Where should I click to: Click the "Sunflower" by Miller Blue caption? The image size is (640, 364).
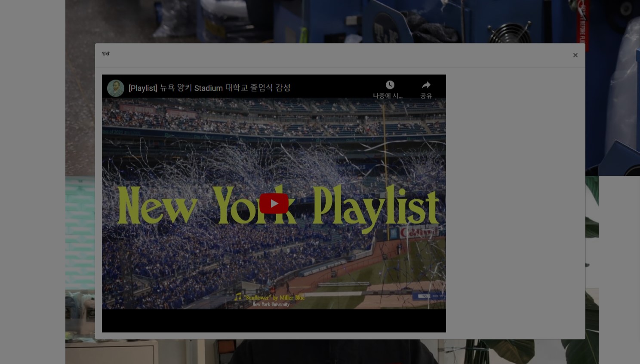pos(274,297)
